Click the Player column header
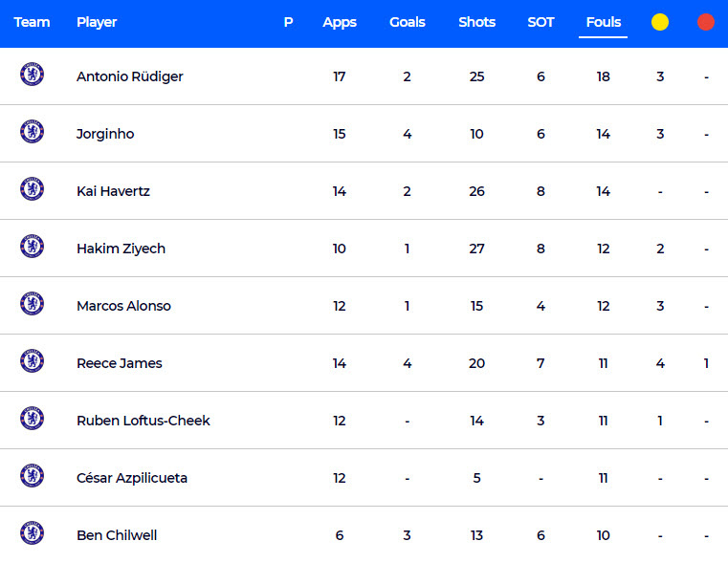728x563 pixels. (97, 22)
